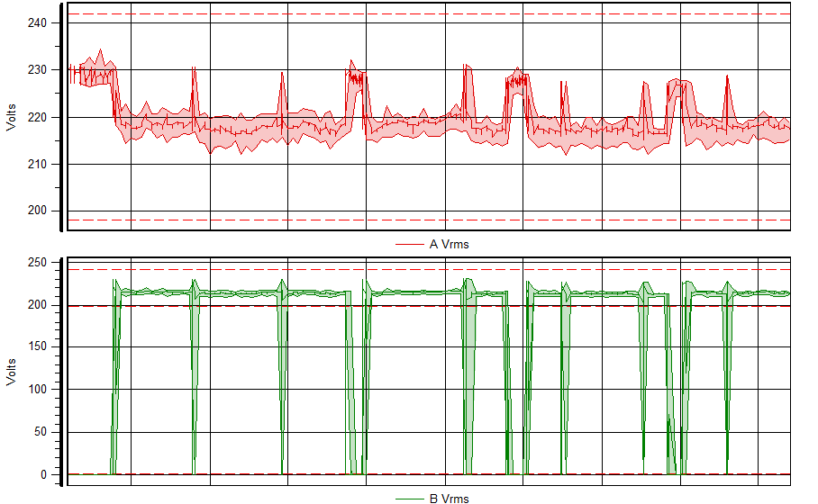This screenshot has width=818, height=504.
Task: Click the 250 tick on lower chart axis
Action: (x=37, y=262)
